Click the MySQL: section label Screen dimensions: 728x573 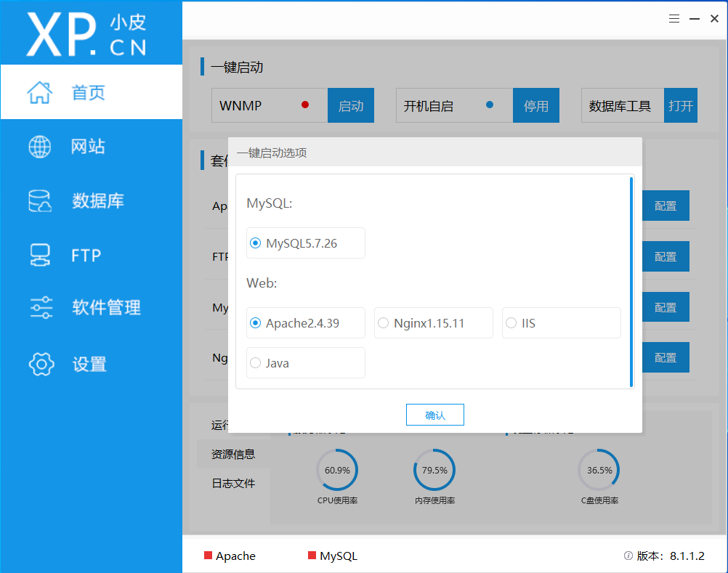(x=270, y=203)
